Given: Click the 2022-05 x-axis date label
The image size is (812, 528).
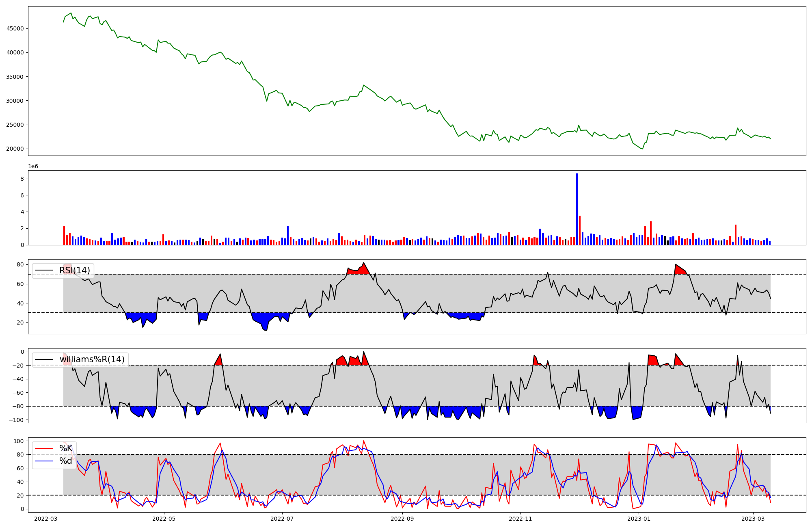Looking at the screenshot, I should 164,519.
